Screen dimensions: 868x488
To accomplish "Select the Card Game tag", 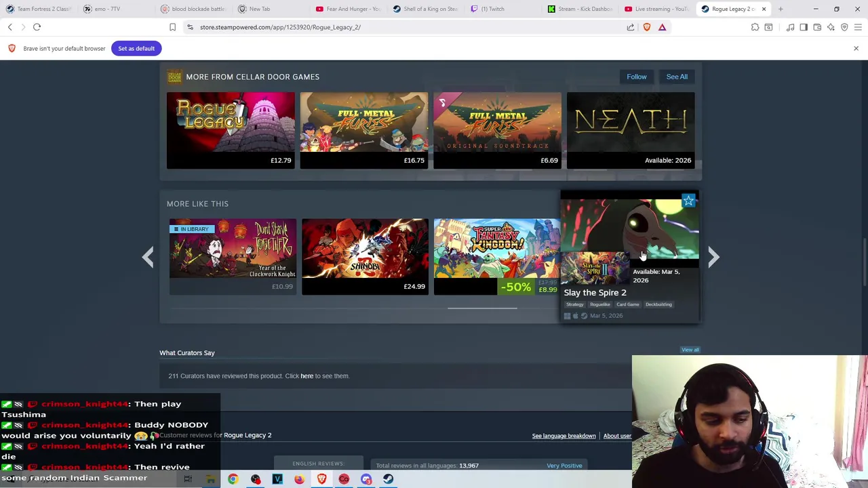I will (x=628, y=304).
